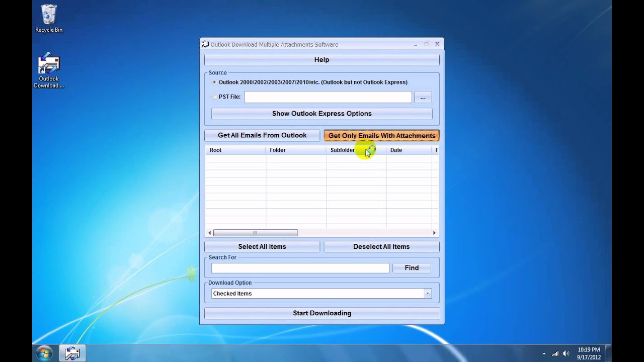The height and width of the screenshot is (362, 644).
Task: Click Deselect All Items
Action: (x=382, y=247)
